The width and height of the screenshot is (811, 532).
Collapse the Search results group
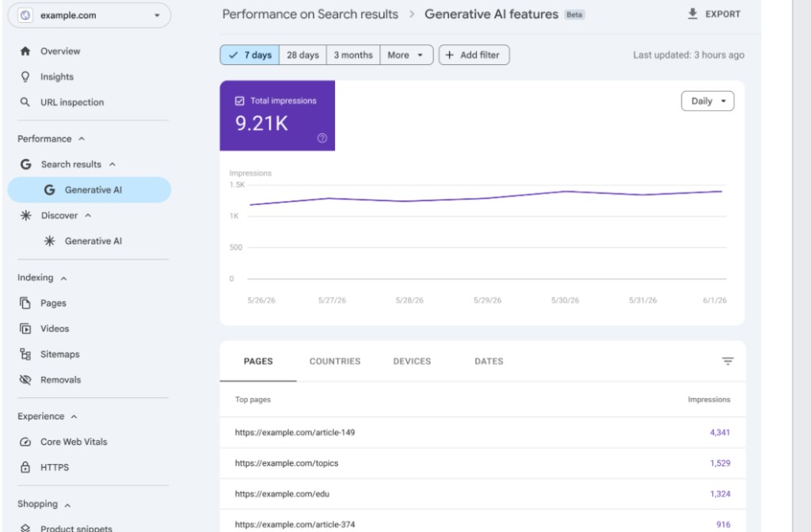point(112,165)
